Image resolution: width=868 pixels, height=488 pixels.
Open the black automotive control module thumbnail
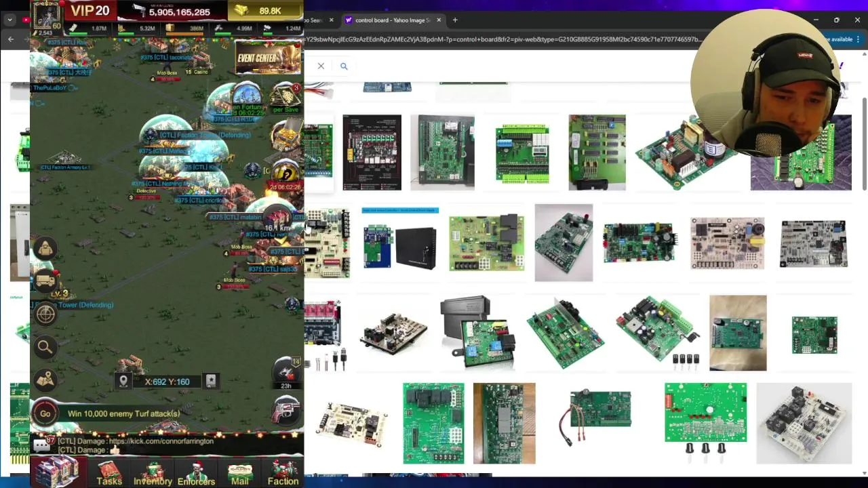[x=477, y=333]
